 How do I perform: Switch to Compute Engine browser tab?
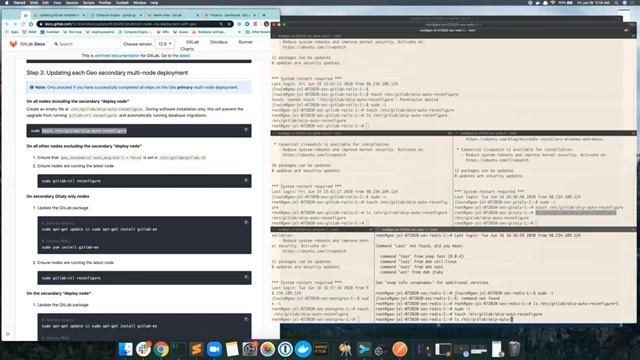[116, 15]
